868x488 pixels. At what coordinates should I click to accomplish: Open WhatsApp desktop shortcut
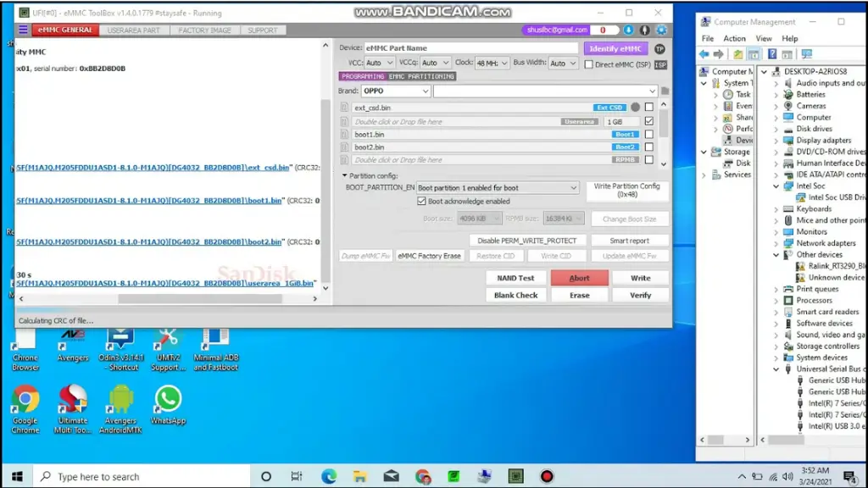click(168, 405)
